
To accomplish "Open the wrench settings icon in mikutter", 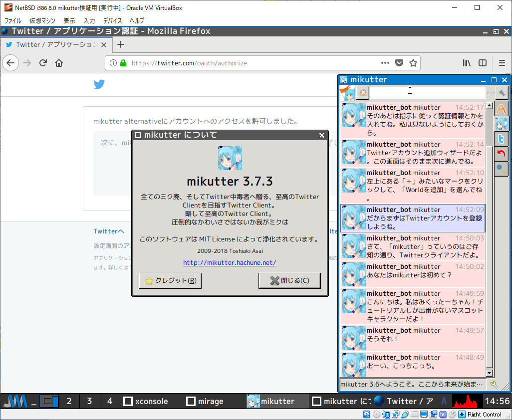I will point(494,384).
